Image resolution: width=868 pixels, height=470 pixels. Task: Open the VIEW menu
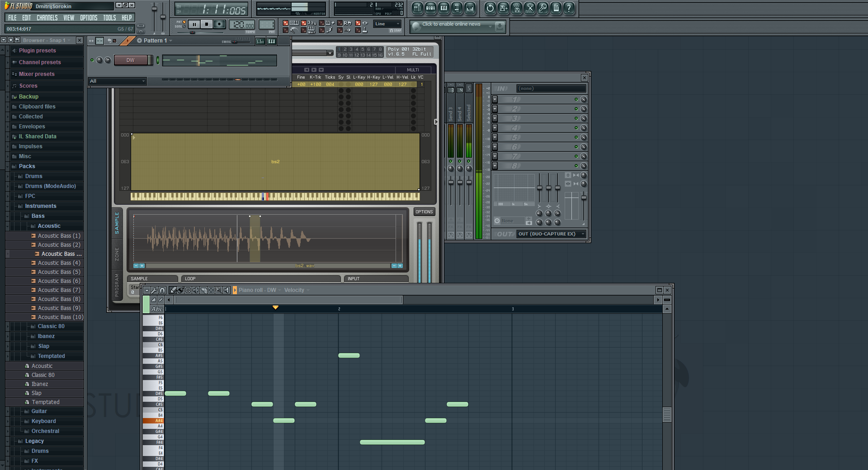69,18
